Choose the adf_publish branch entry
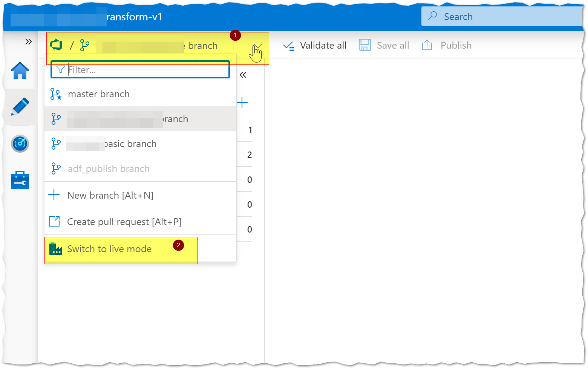The width and height of the screenshot is (588, 369). [108, 168]
